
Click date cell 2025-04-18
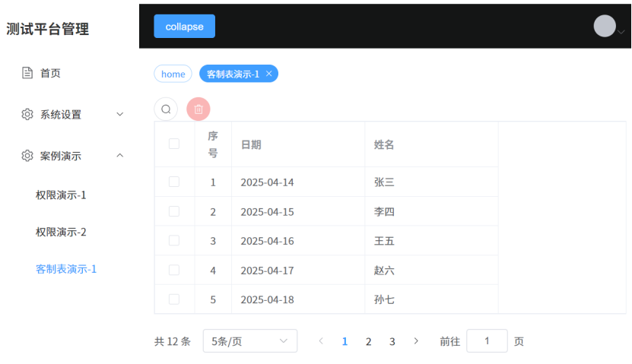[267, 300]
